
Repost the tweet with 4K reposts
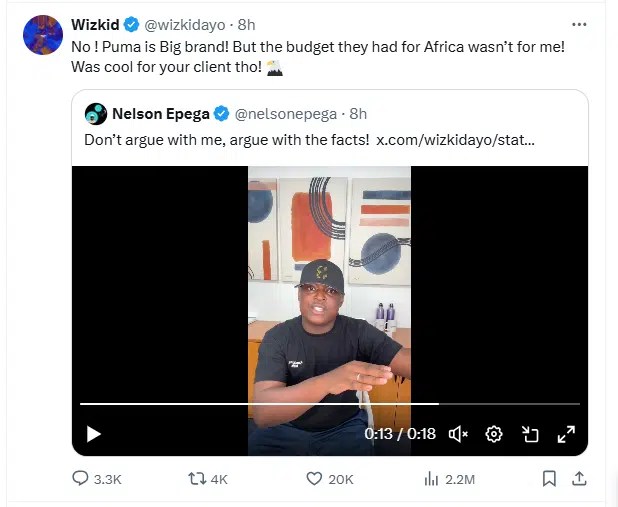pyautogui.click(x=197, y=479)
